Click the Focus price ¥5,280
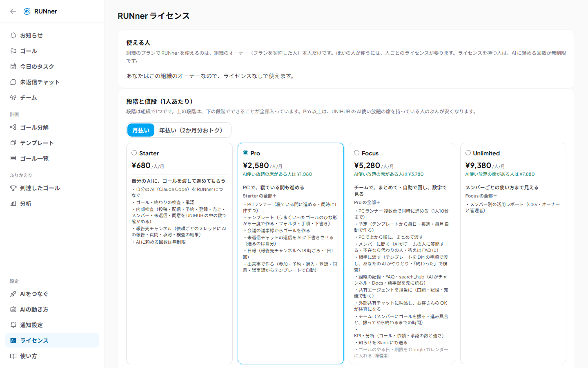Screen dimensions: 588x368 [x=367, y=166]
